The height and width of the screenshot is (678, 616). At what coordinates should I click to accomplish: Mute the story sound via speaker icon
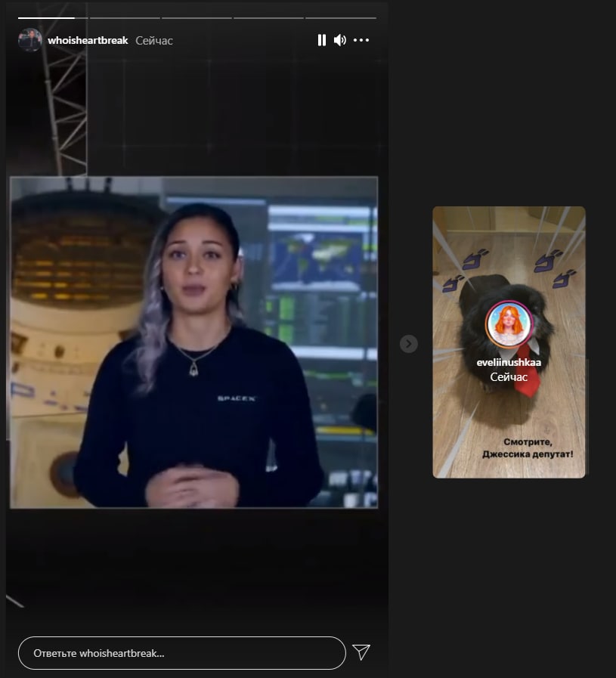point(340,40)
